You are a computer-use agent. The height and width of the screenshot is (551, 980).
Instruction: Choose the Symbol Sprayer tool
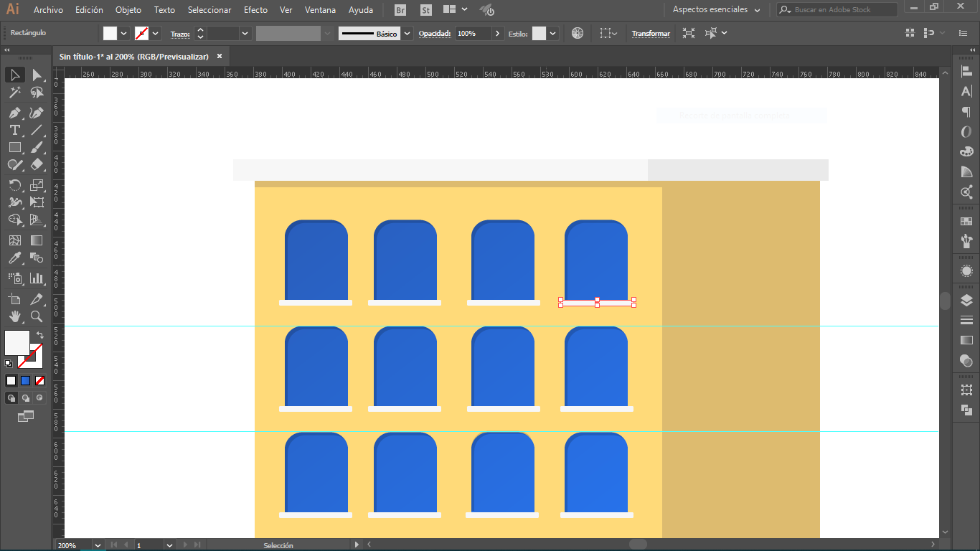14,278
